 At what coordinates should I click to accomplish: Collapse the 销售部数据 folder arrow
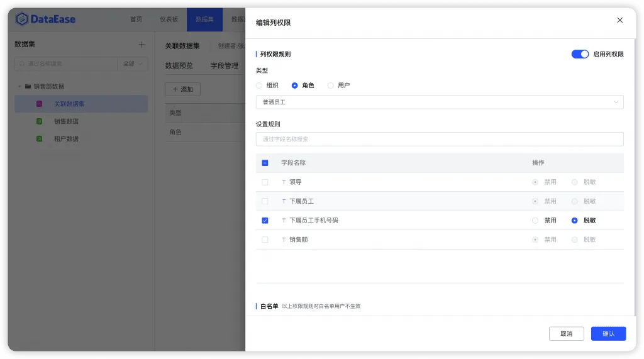point(19,86)
